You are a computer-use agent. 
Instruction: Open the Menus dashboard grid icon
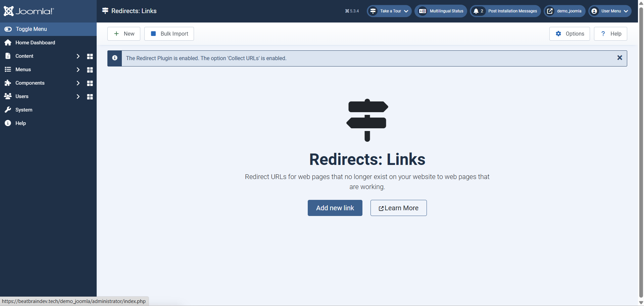coord(90,70)
